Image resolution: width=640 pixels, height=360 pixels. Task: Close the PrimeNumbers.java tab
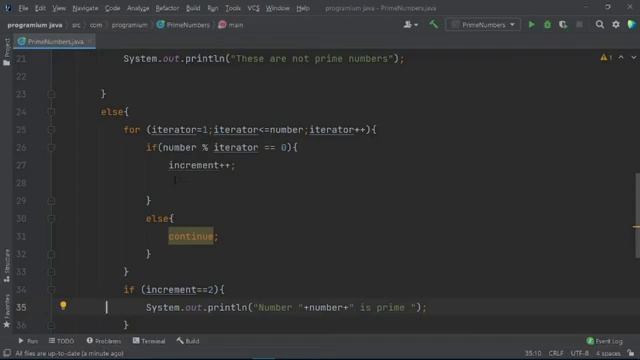click(90, 42)
